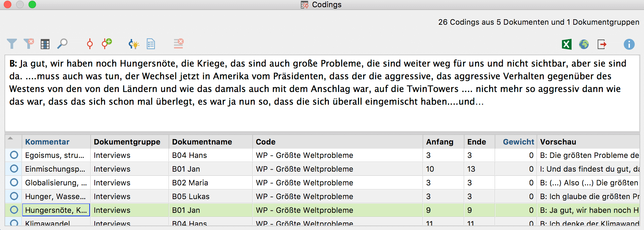Toggle the circle on the Hunger, Wasse... row

coord(14,196)
